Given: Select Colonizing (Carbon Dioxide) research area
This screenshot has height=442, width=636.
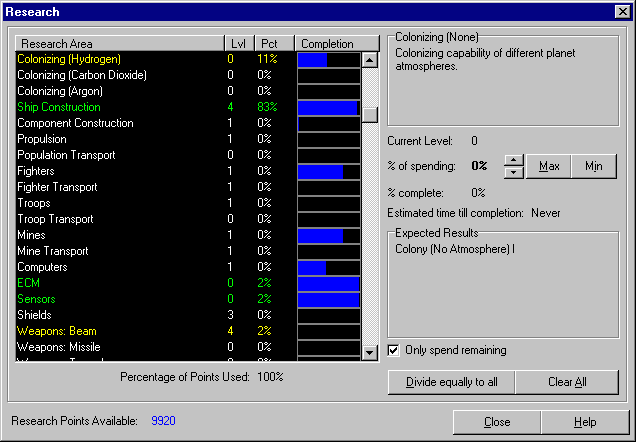Looking at the screenshot, I should pos(189,75).
